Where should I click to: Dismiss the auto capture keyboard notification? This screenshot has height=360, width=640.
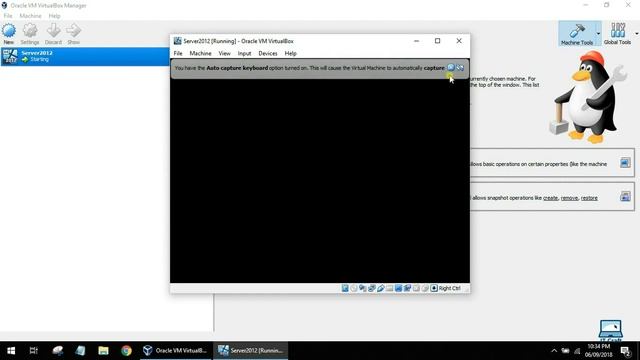point(451,67)
